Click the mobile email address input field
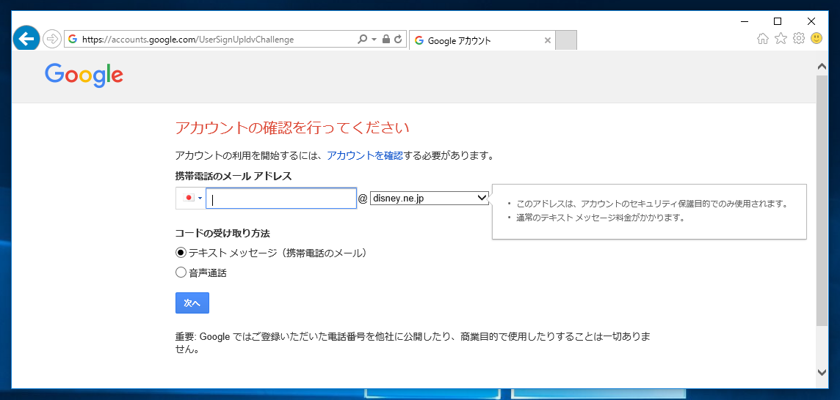The height and width of the screenshot is (400, 840). (281, 199)
